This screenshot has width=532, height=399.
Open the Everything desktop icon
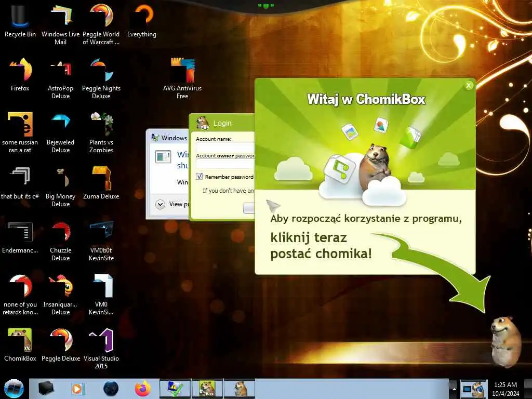click(x=142, y=20)
